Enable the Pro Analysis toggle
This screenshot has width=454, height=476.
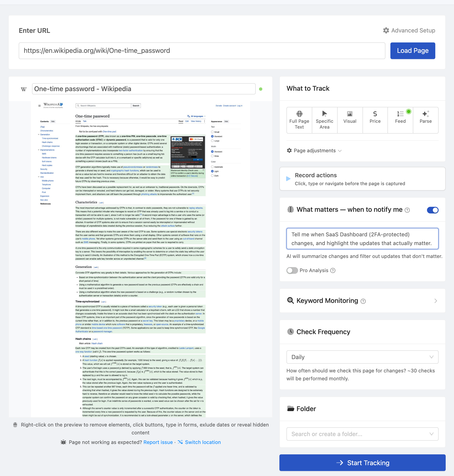click(292, 270)
